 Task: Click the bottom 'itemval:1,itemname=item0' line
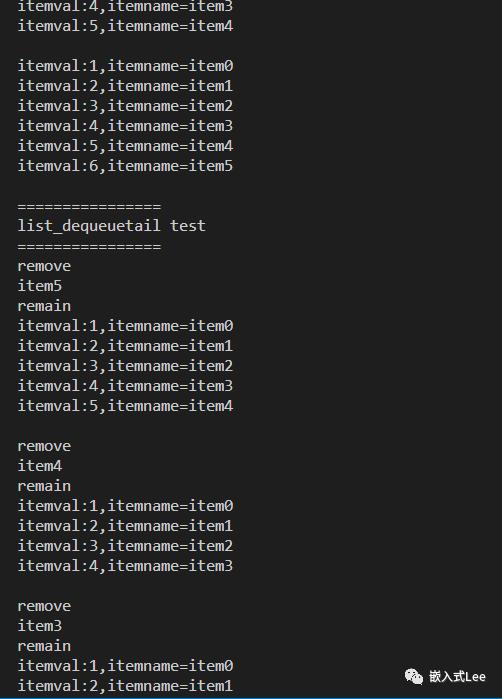(x=125, y=666)
